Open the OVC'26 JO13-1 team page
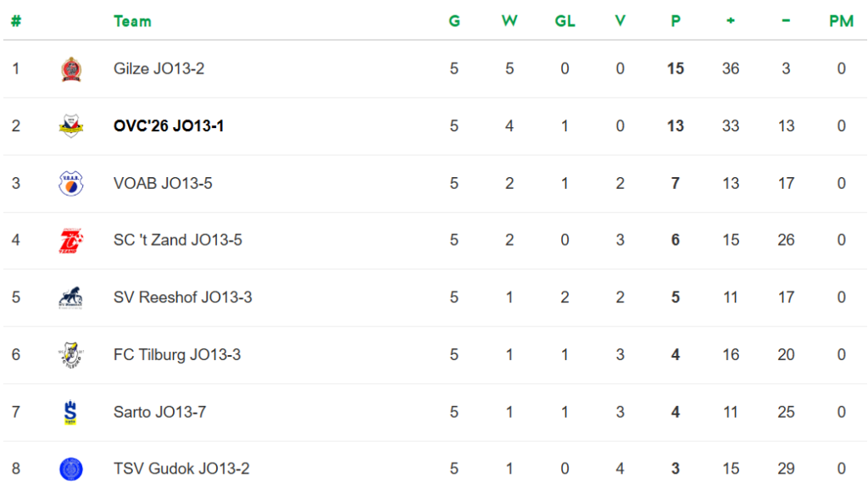The height and width of the screenshot is (489, 868). 169,126
